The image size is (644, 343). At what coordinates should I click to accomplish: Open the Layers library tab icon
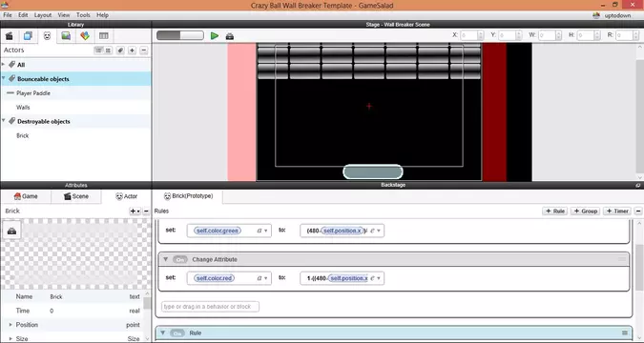[28, 36]
